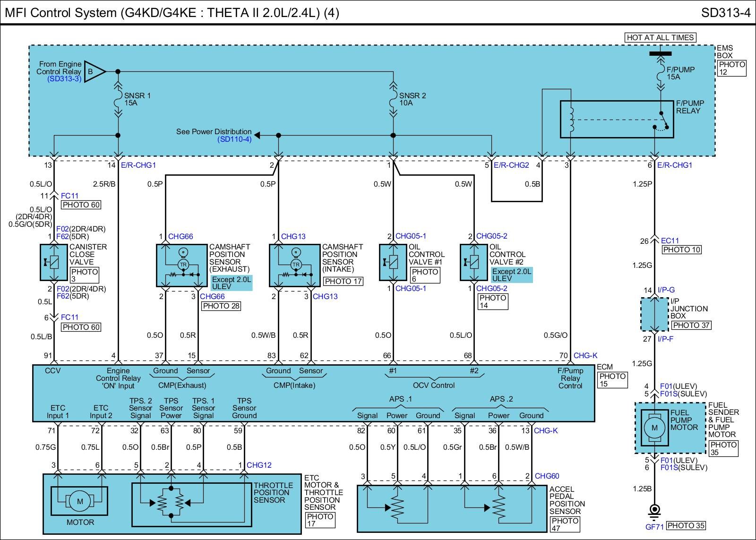Select the throttle position sensor resistor symbol
This screenshot has width=756, height=540.
[x=172, y=502]
